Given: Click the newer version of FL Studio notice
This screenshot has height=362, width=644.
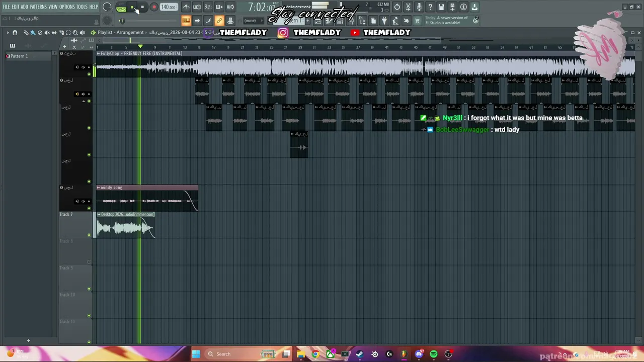Looking at the screenshot, I should 447,20.
